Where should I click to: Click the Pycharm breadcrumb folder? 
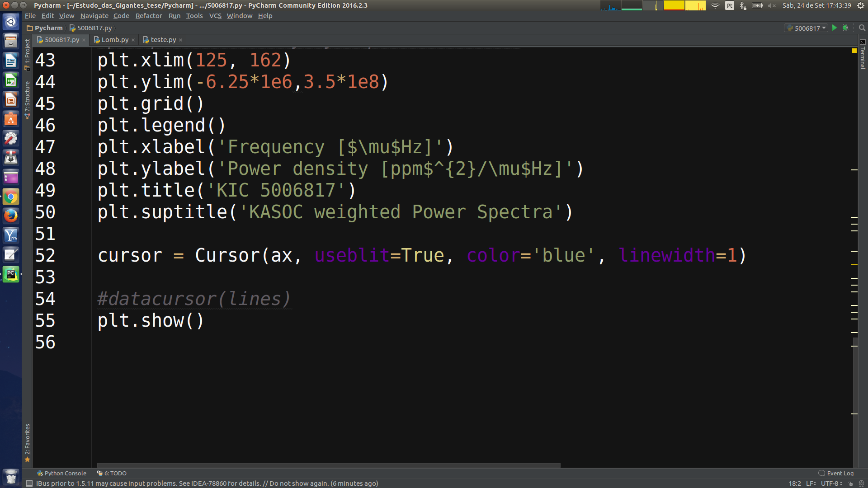(x=45, y=28)
